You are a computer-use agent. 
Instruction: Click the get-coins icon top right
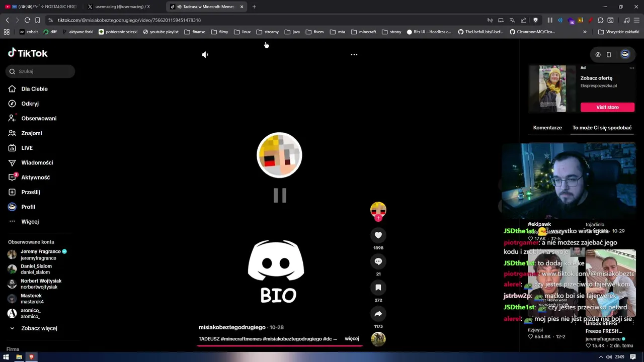[598, 54]
